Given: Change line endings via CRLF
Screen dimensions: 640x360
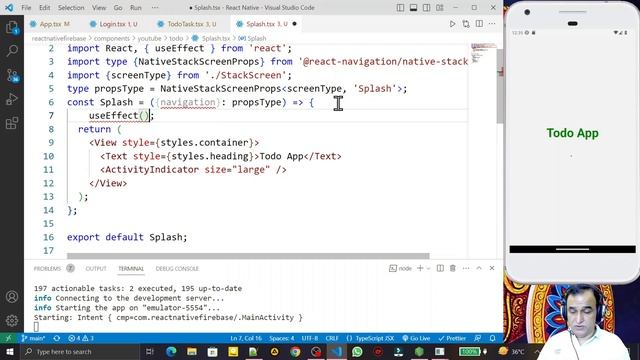Looking at the screenshot, I should pyautogui.click(x=332, y=338).
